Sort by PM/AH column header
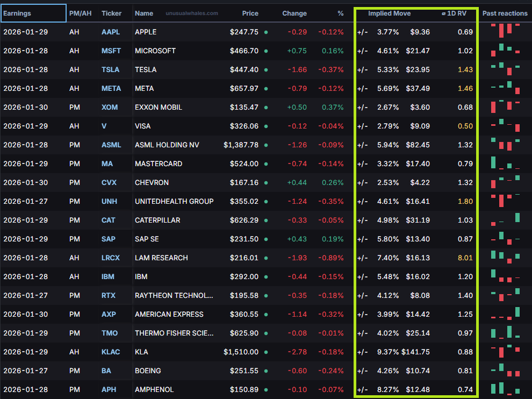Screen dimensions: 532x399 coord(81,13)
